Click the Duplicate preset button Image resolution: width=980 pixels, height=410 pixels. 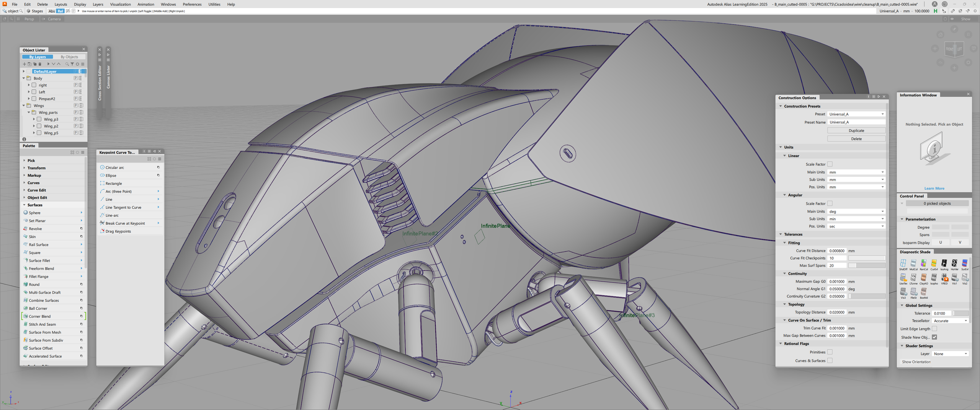point(856,130)
